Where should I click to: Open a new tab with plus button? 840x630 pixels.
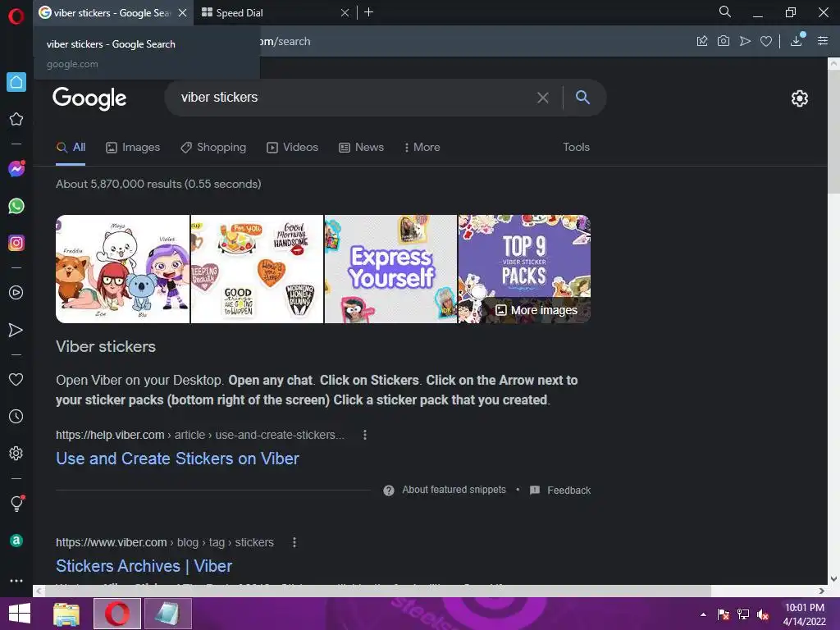click(368, 12)
